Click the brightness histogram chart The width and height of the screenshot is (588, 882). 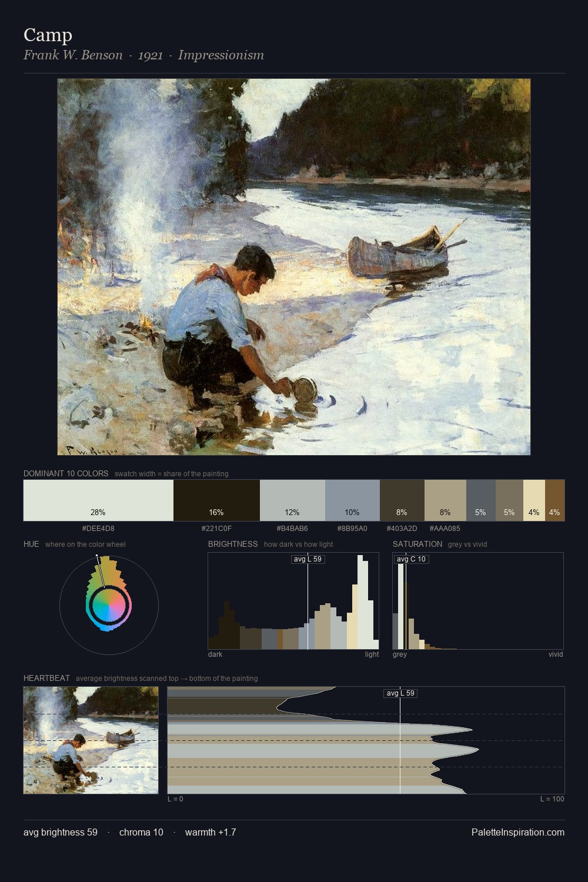(293, 601)
